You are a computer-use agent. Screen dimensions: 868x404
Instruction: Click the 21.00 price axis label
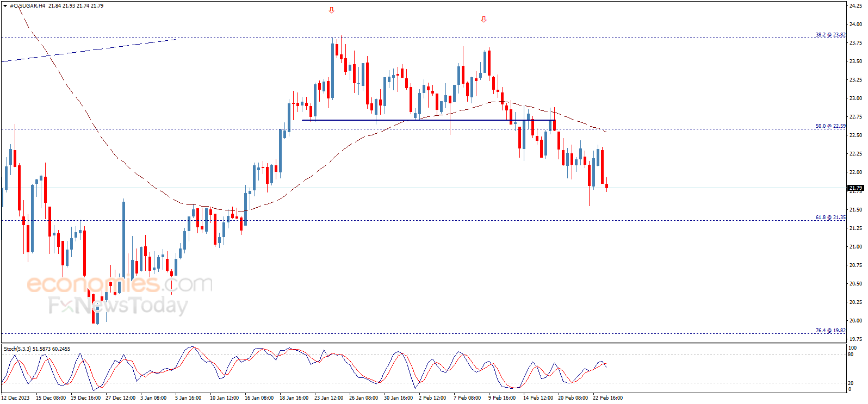pos(855,247)
